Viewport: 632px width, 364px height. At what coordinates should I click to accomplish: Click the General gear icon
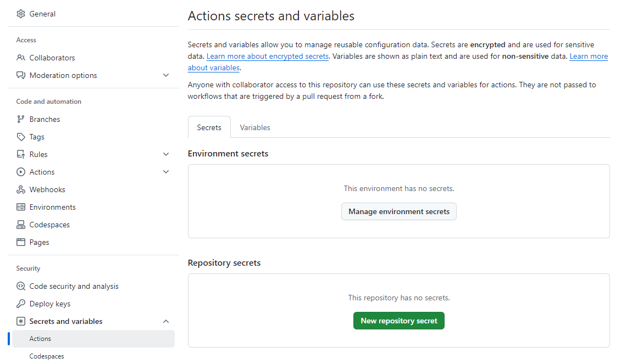tap(21, 14)
